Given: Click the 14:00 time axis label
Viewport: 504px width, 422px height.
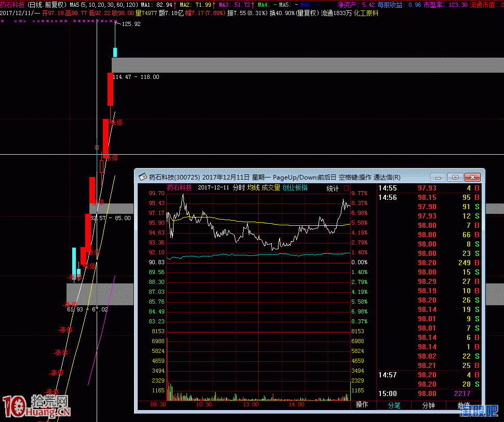Looking at the screenshot, I should (x=296, y=404).
